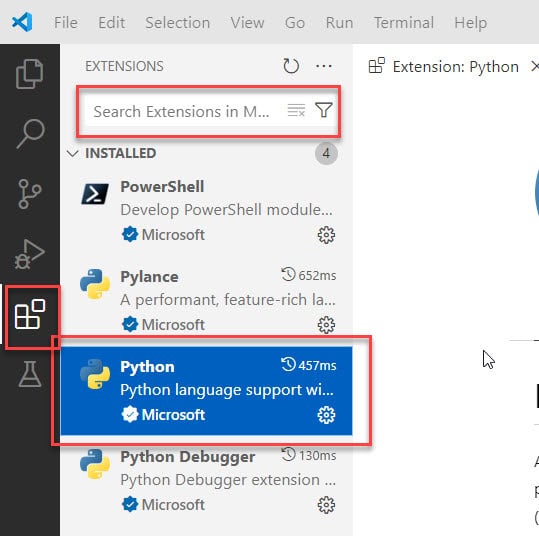Screen dimensions: 539x536
Task: Open manage gear for Pylance extension
Action: click(x=326, y=325)
